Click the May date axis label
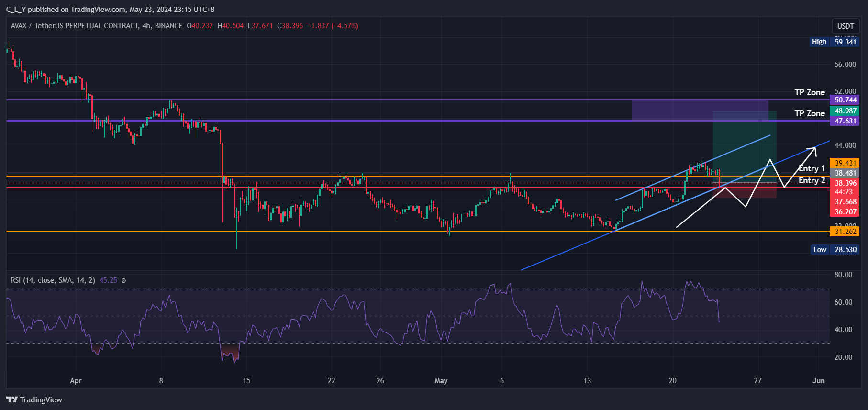Viewport: 868px width, 410px height. point(441,381)
